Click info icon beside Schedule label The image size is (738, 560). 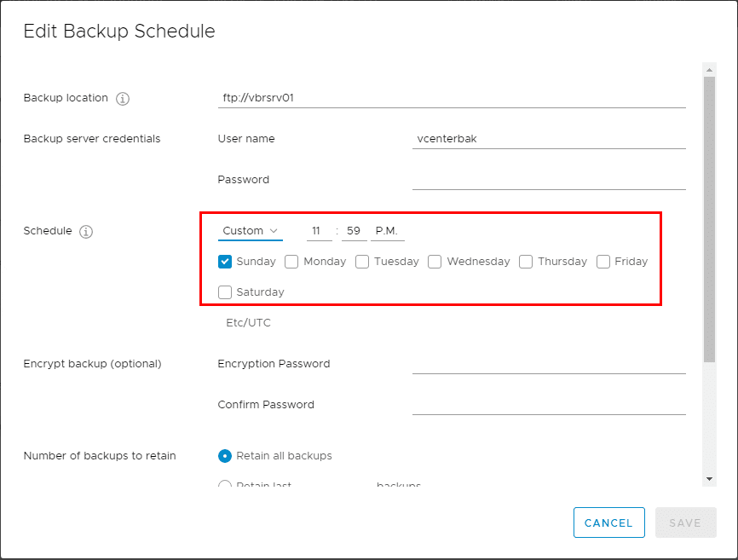86,232
